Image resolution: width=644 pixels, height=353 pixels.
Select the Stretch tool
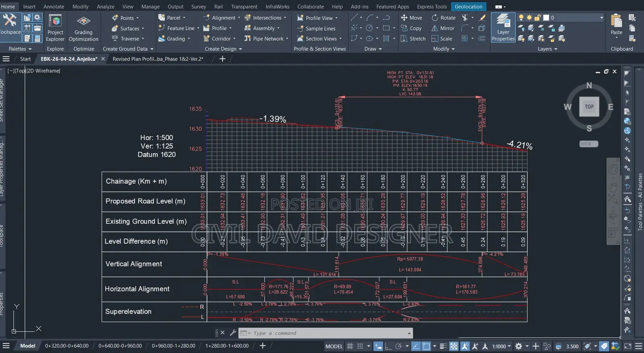[413, 39]
